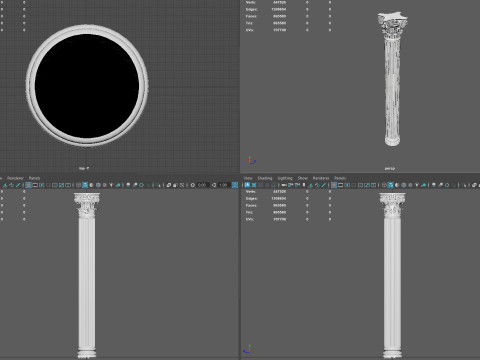Toggle Isolate Select in right panel toolbar
The width and height of the screenshot is (480, 360).
pos(464,185)
